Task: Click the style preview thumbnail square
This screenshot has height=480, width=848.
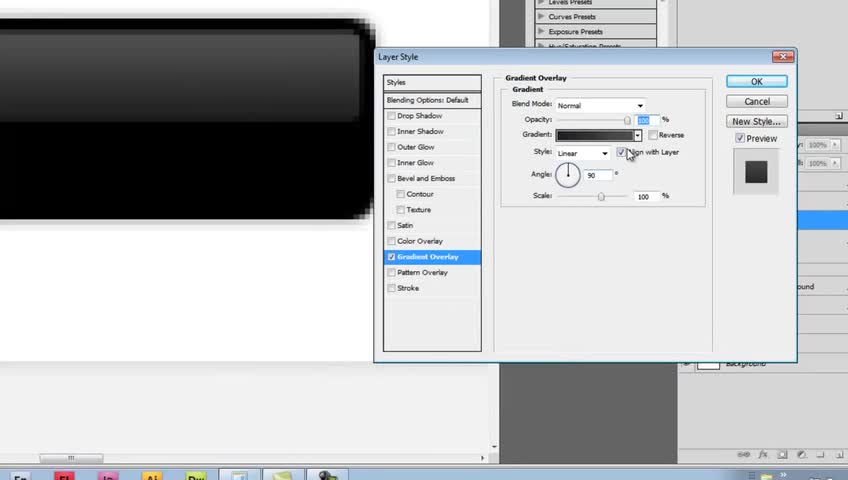Action: (x=756, y=172)
